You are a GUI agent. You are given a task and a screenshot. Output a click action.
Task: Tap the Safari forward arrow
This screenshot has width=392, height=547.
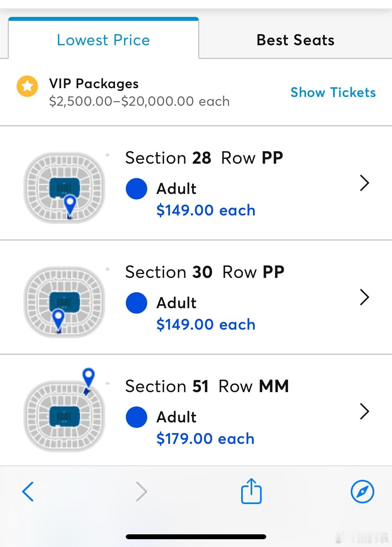point(141,491)
